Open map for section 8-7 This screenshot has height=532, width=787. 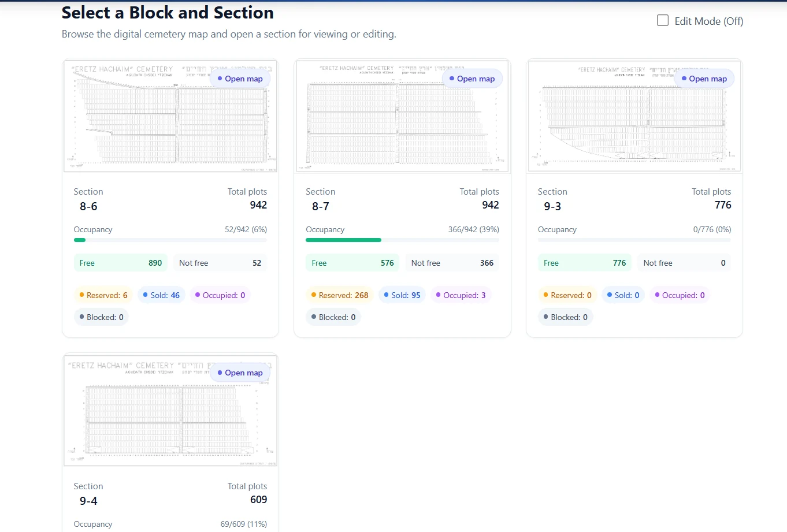pos(472,79)
